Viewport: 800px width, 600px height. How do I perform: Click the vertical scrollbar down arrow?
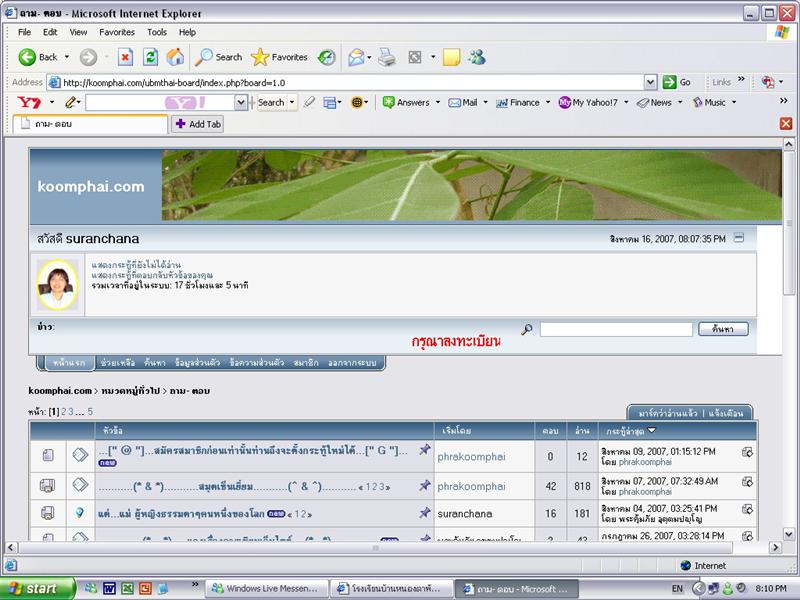coord(789,534)
